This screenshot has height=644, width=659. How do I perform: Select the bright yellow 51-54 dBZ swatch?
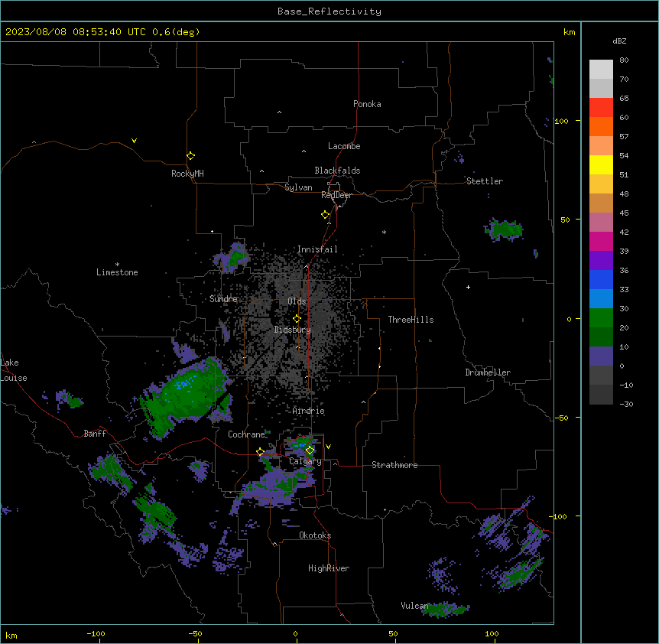point(601,164)
